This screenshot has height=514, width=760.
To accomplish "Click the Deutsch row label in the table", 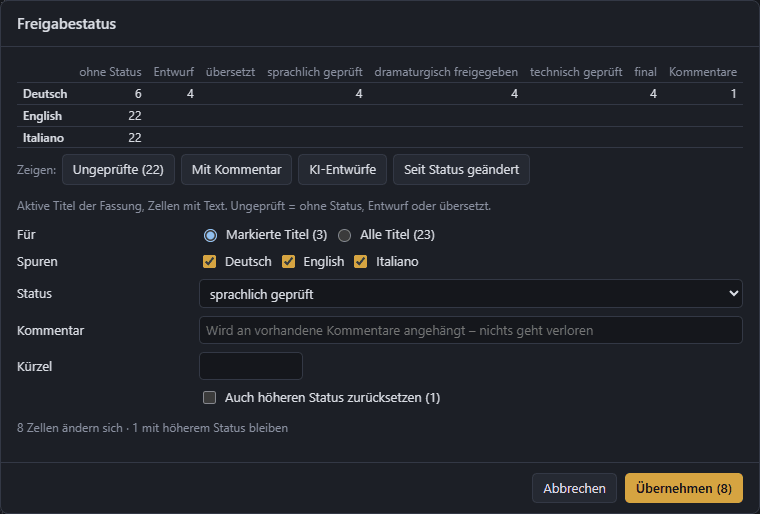I will (45, 94).
